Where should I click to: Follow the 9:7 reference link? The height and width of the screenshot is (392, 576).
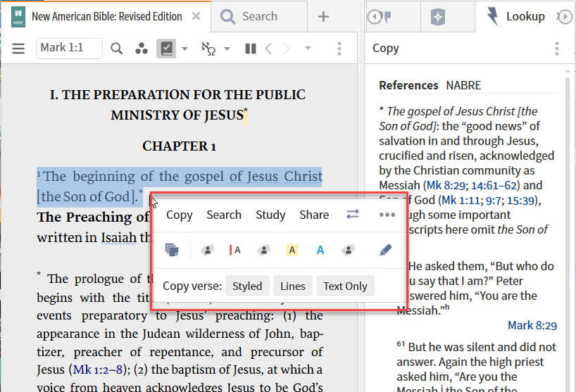[494, 201]
